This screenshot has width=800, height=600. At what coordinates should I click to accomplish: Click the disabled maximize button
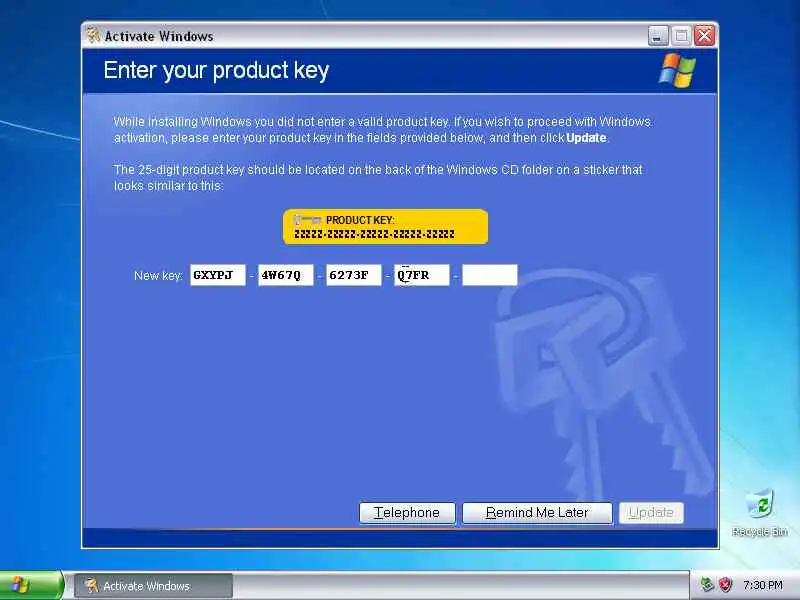(681, 36)
